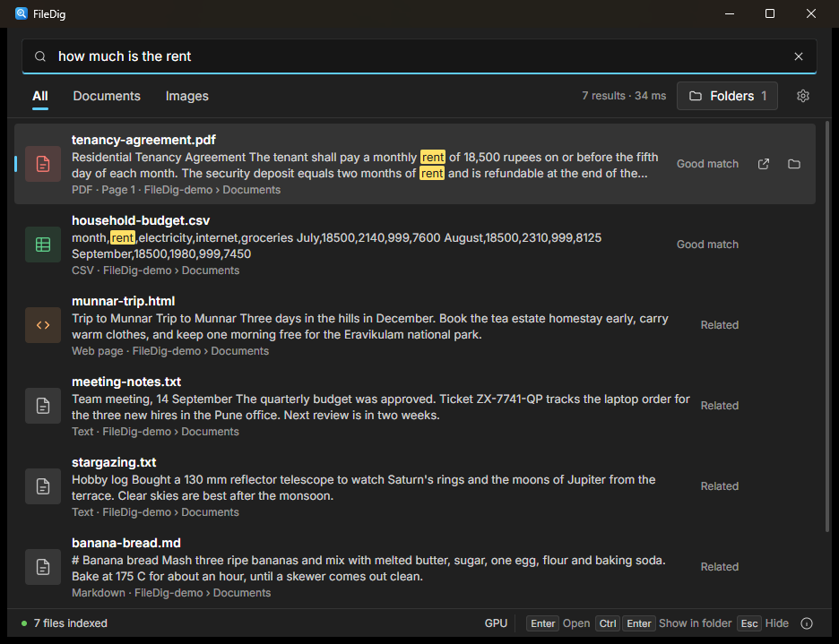Select the tenancy-agreement.pdf result title
The width and height of the screenshot is (839, 644).
143,140
